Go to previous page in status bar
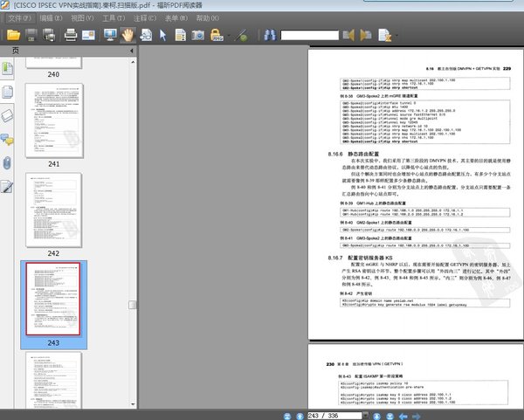Image resolution: width=524 pixels, height=420 pixels. click(x=300, y=416)
